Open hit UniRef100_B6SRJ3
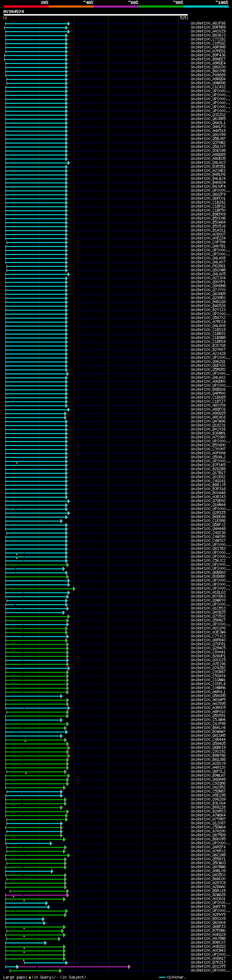The width and height of the screenshot is (232, 980). [x=208, y=35]
